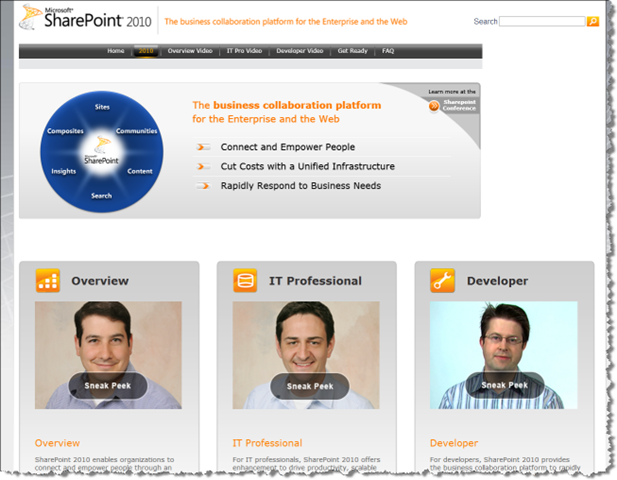This screenshot has width=617, height=480.
Task: Click Content on the SharePoint wheel
Action: pos(140,171)
